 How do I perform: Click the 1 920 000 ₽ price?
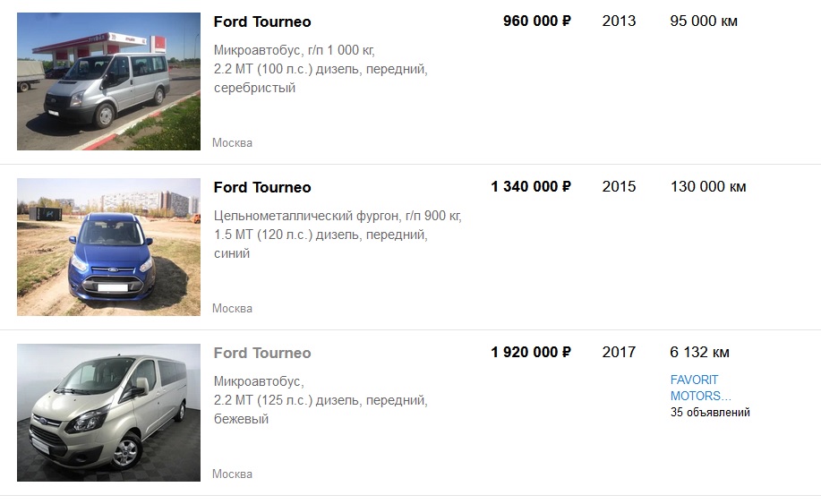point(531,352)
